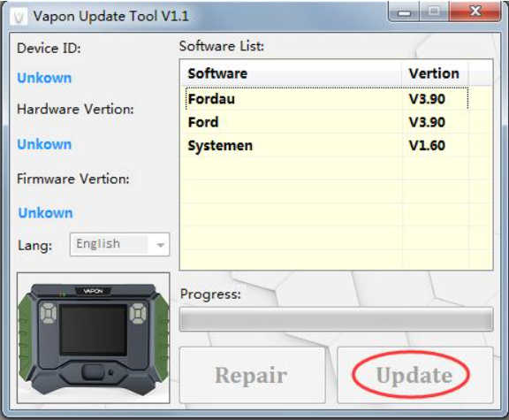
Task: Click the V3.90 version of Fordau
Action: click(427, 99)
